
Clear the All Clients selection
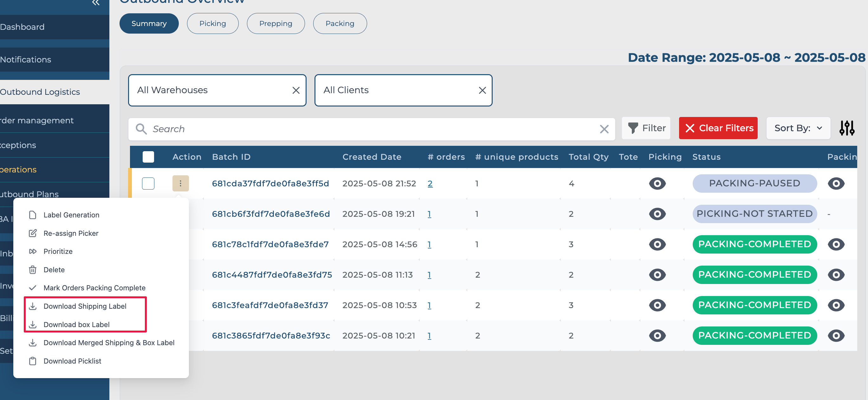[x=482, y=90]
